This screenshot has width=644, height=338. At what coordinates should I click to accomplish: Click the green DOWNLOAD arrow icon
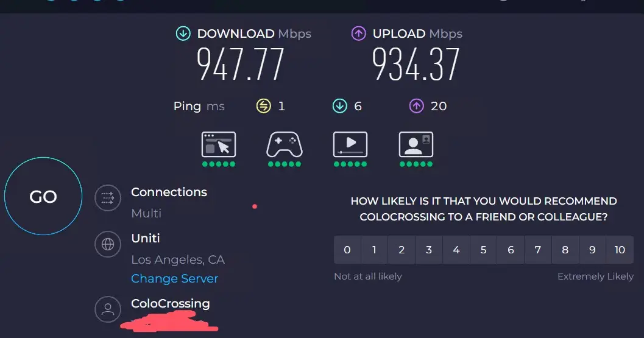tap(183, 34)
